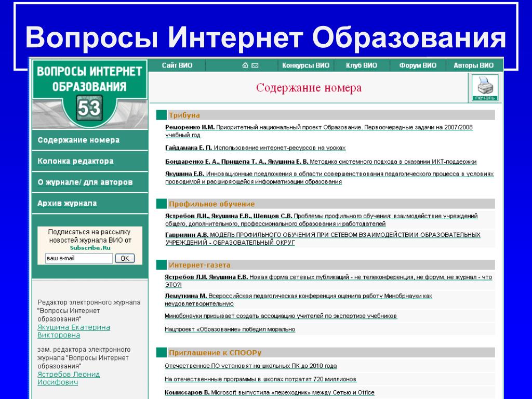Open the Сайт ВИО tab
Image resolution: width=532 pixels, height=399 pixels.
177,65
